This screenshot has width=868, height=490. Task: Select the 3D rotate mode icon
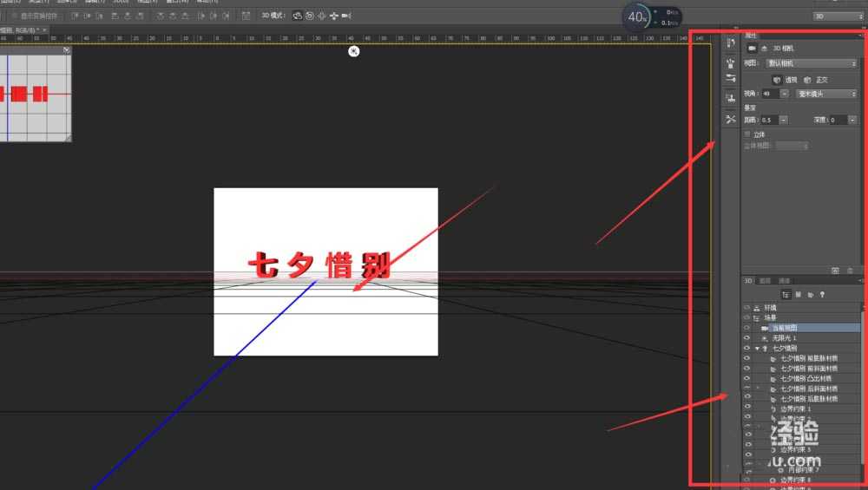(298, 16)
